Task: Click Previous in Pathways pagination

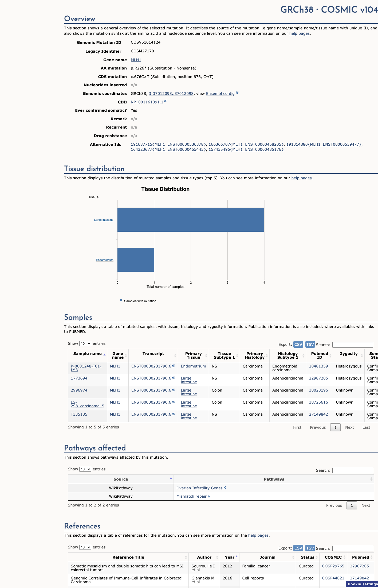Action: (x=334, y=505)
